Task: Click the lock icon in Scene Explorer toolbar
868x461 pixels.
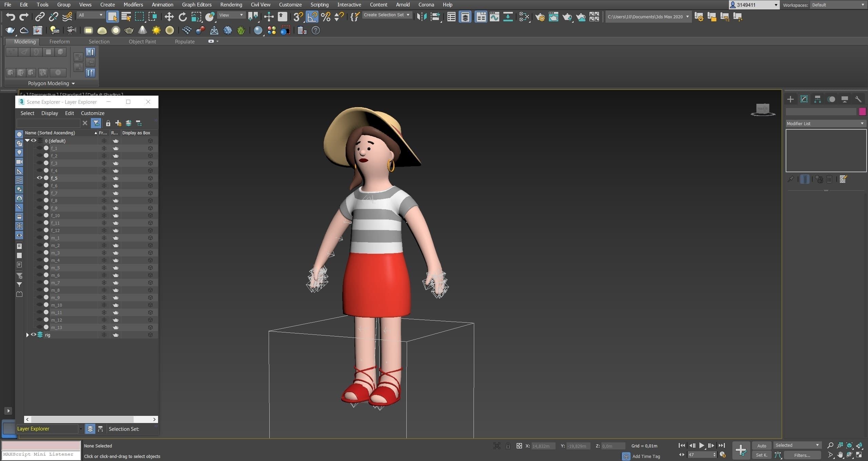Action: 108,123
